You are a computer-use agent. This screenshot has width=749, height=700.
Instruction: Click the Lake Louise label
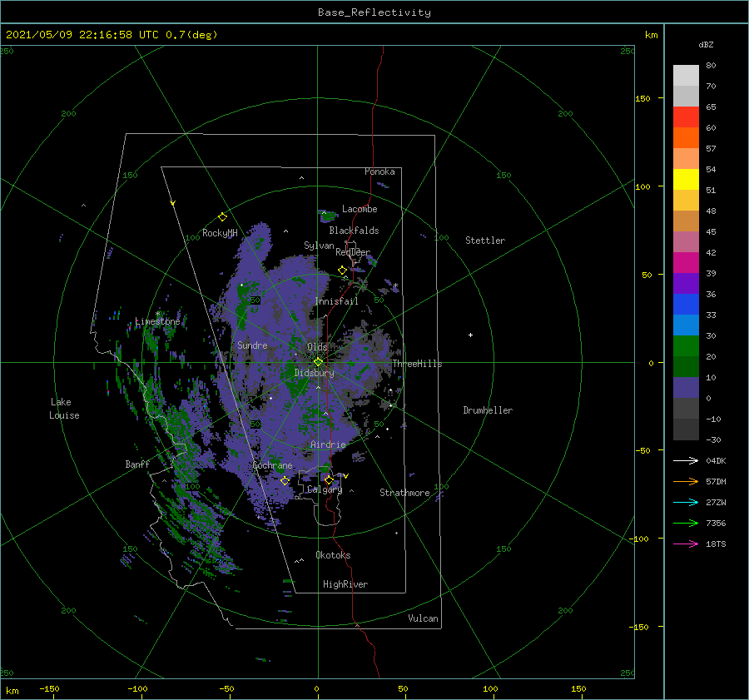tap(64, 409)
